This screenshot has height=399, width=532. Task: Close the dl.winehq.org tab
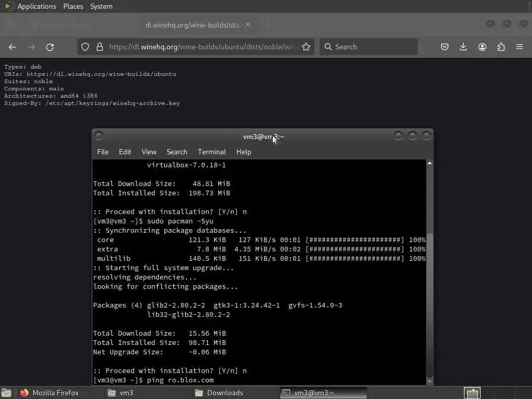coord(248,25)
